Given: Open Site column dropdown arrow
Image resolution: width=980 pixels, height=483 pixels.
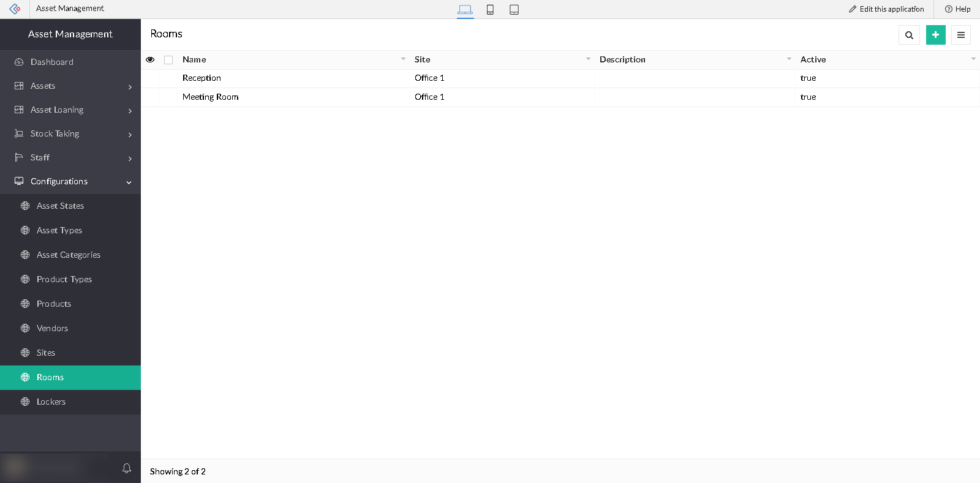Looking at the screenshot, I should [x=588, y=59].
